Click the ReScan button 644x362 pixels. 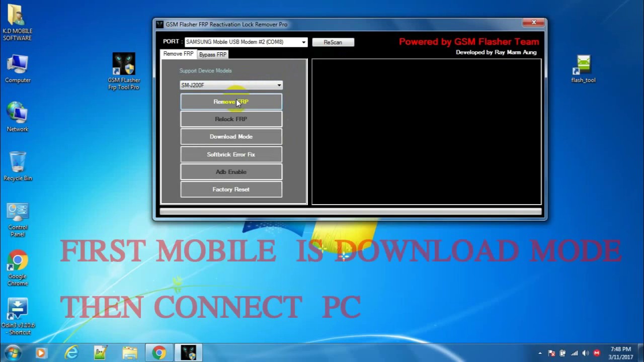[x=333, y=42]
